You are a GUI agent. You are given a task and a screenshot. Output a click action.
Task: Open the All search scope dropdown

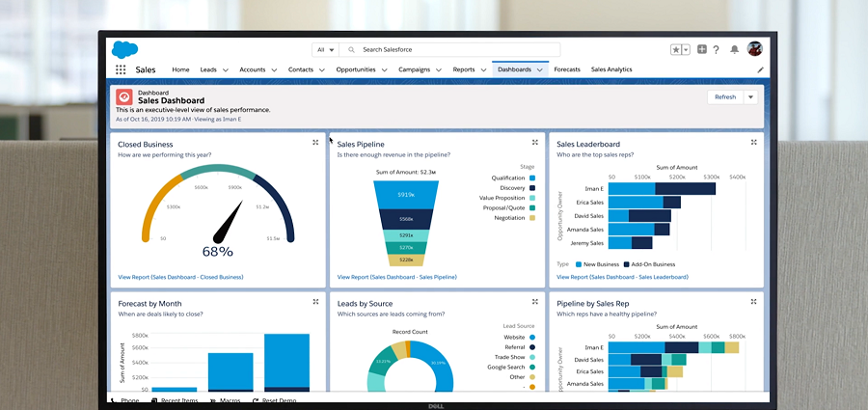325,49
